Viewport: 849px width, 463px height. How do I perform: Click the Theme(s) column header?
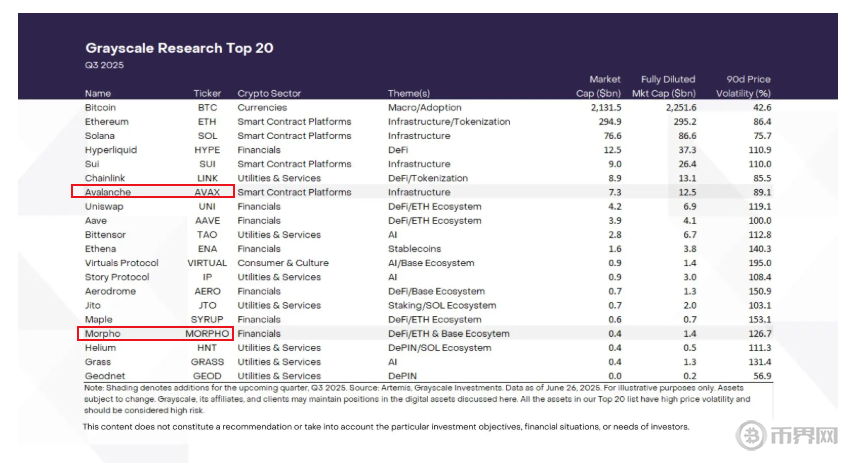[x=408, y=93]
